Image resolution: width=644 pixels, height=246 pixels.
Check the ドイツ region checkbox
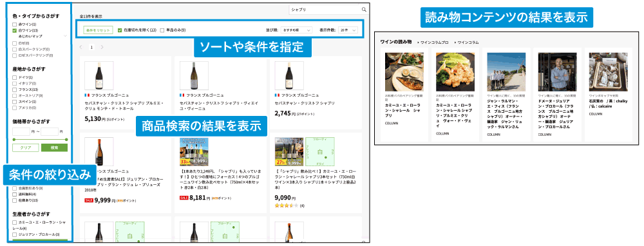(x=15, y=77)
